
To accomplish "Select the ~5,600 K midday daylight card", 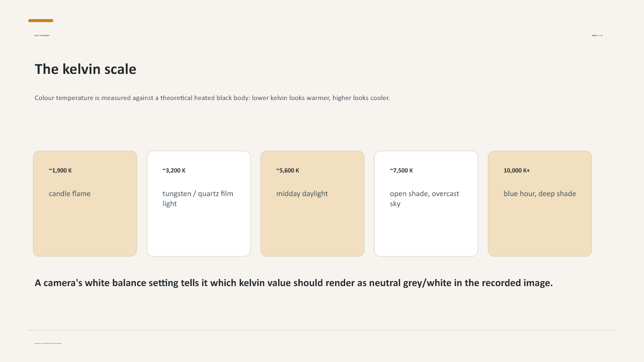I will tap(312, 204).
